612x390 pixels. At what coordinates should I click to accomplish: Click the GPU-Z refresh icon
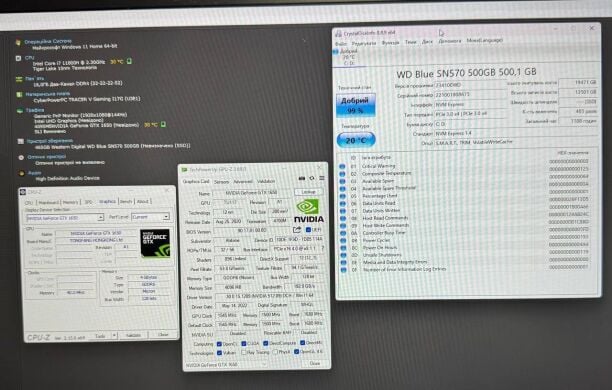tap(311, 178)
